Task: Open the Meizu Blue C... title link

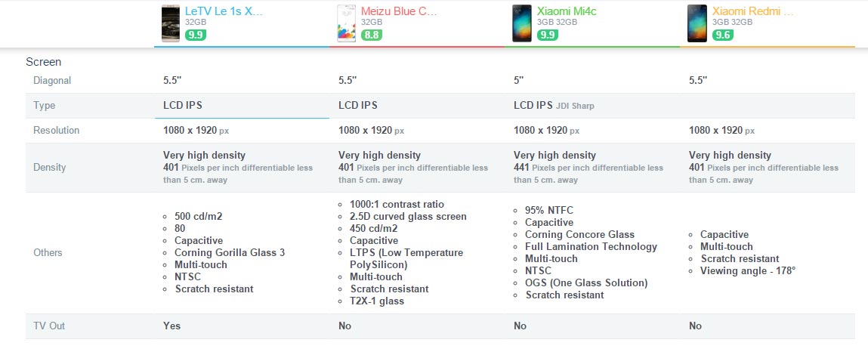Action: pyautogui.click(x=399, y=11)
